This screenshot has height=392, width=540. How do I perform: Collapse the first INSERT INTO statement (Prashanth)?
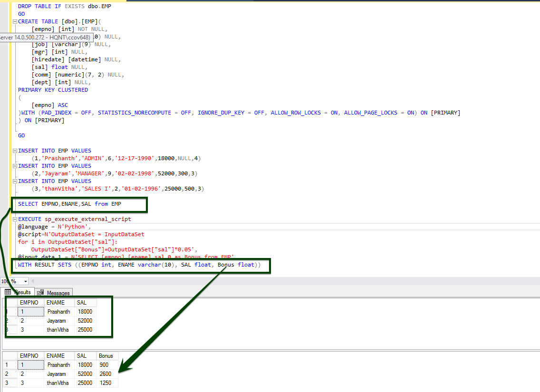pyautogui.click(x=15, y=151)
